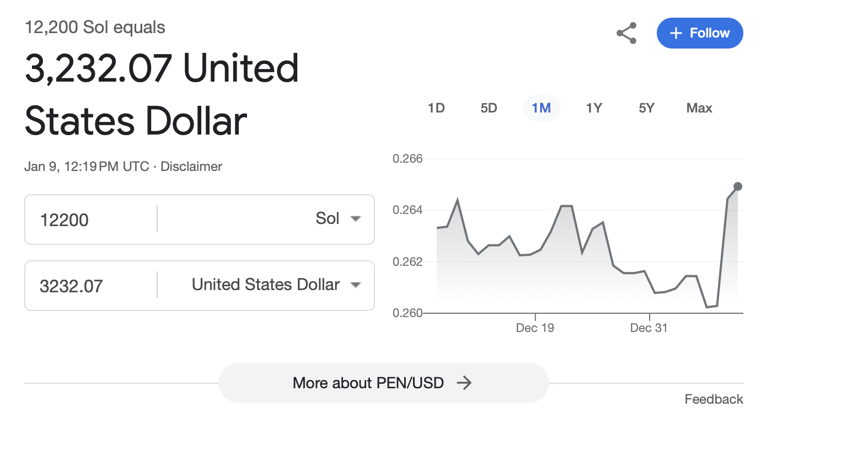Switch chart to 5D range
The width and height of the screenshot is (868, 450).
[x=489, y=108]
